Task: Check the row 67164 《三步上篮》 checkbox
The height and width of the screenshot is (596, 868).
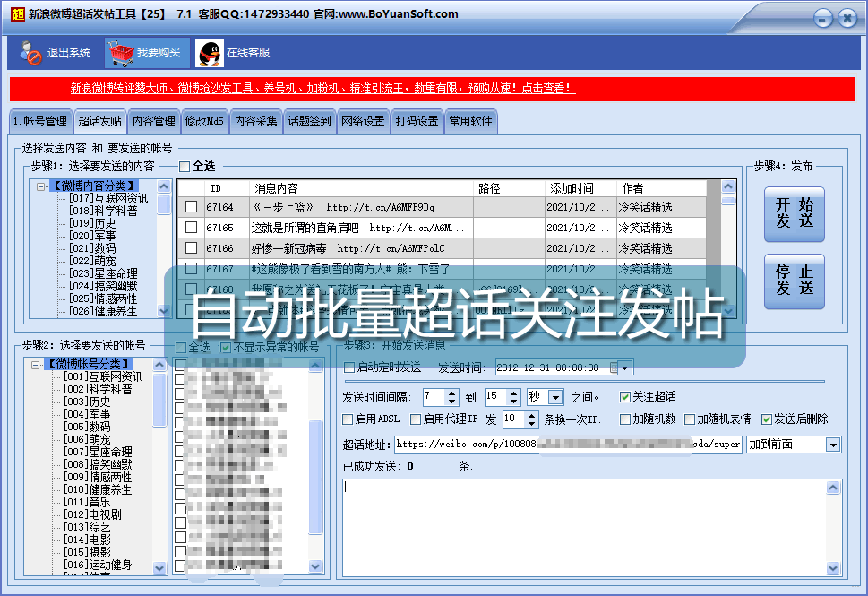Action: (x=192, y=207)
